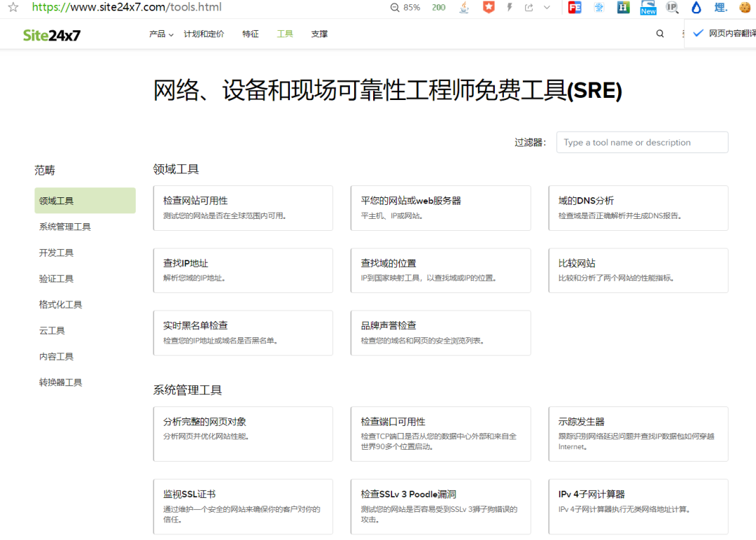Viewport: 756px width, 540px height.
Task: Expand the address bar chevron dropdown
Action: tap(547, 7)
